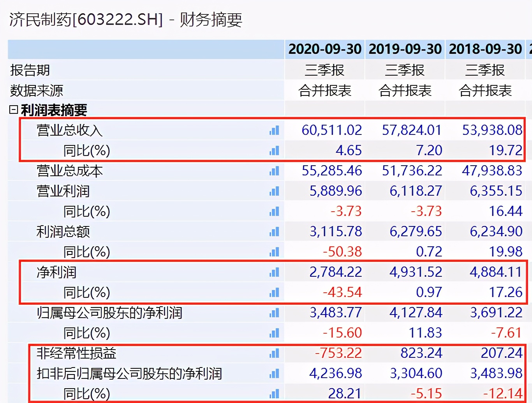
Task: Select growth value -15.60
Action: pos(342,333)
